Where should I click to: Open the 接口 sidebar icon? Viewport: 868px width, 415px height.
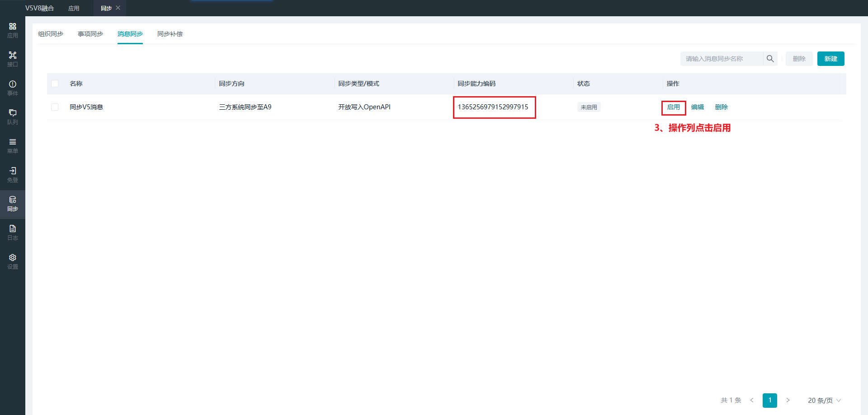(x=13, y=59)
